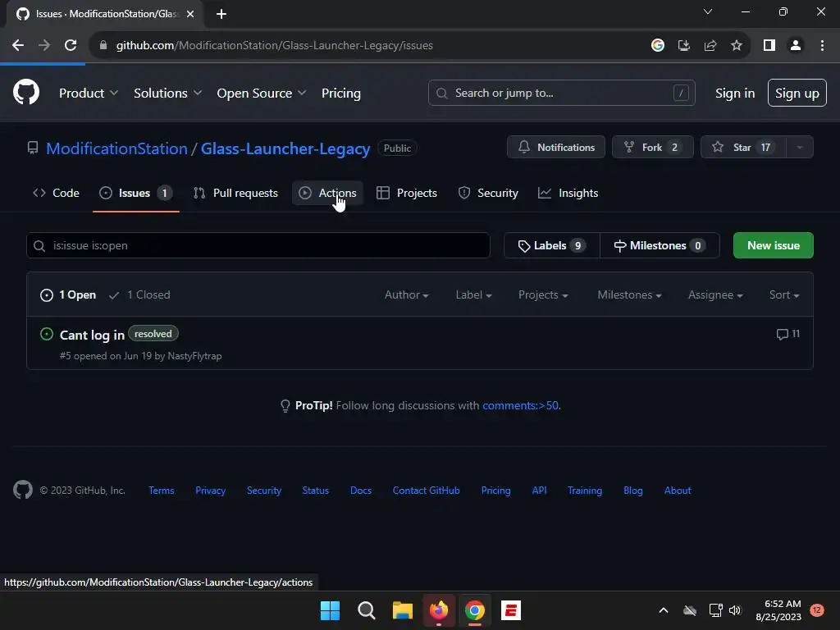This screenshot has height=630, width=840.
Task: Click the share page icon
Action: pos(710,46)
